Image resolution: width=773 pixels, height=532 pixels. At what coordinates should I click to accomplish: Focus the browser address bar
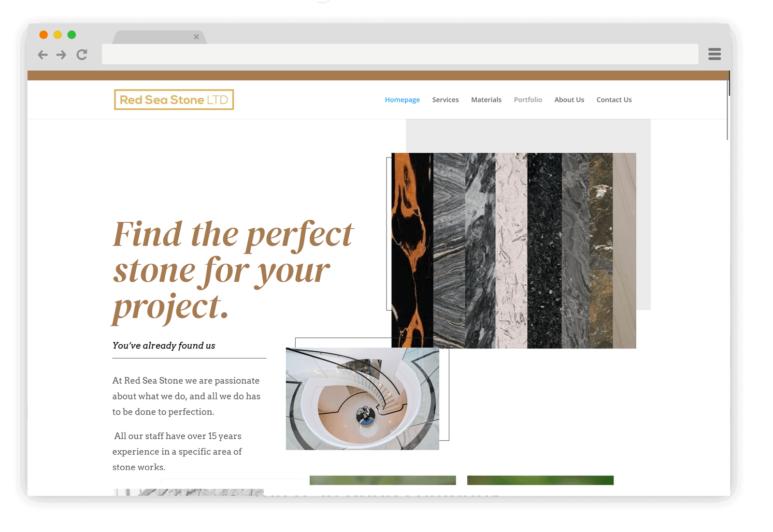[400, 54]
